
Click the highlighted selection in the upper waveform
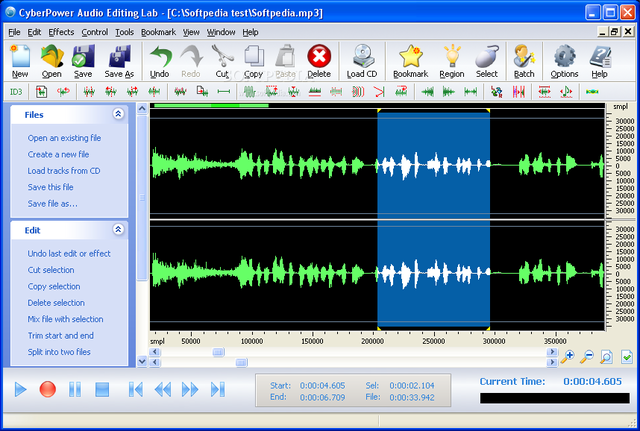coord(433,165)
